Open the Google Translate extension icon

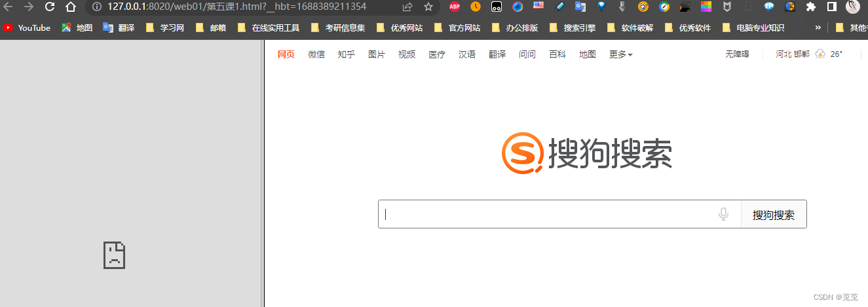tap(580, 7)
